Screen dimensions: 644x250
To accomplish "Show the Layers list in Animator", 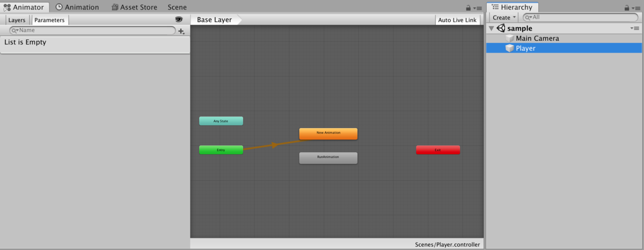I will coord(17,20).
